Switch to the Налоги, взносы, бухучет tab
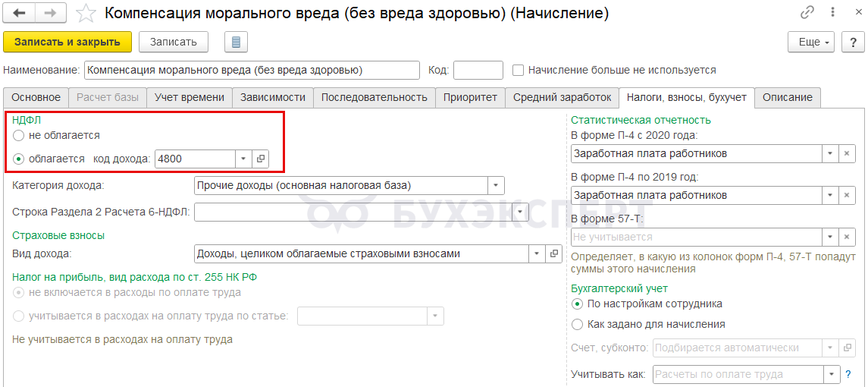Image resolution: width=868 pixels, height=387 pixels. click(x=686, y=98)
